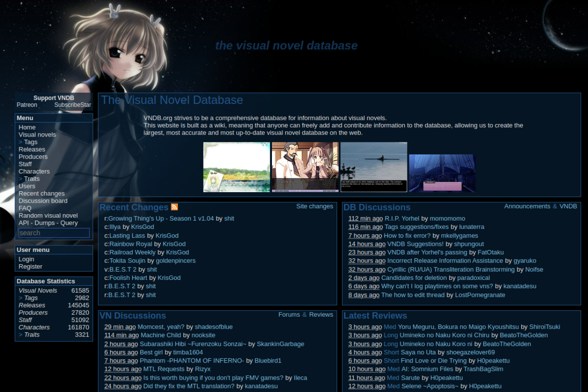Open Staff in the sidebar menu

click(25, 164)
